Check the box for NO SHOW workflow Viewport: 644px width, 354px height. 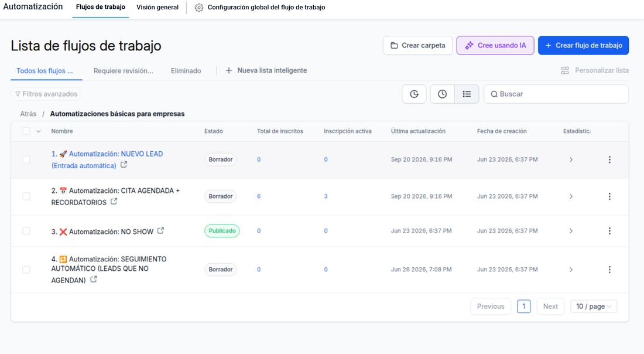click(x=26, y=231)
